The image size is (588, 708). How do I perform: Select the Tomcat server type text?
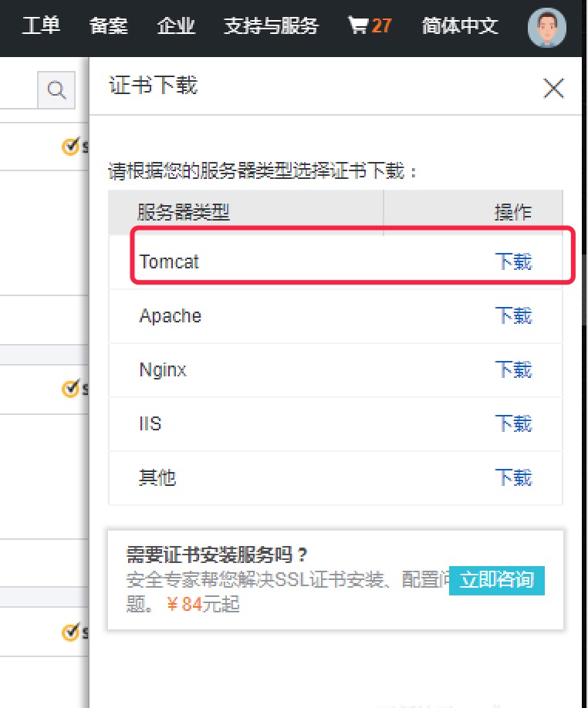[x=169, y=262]
